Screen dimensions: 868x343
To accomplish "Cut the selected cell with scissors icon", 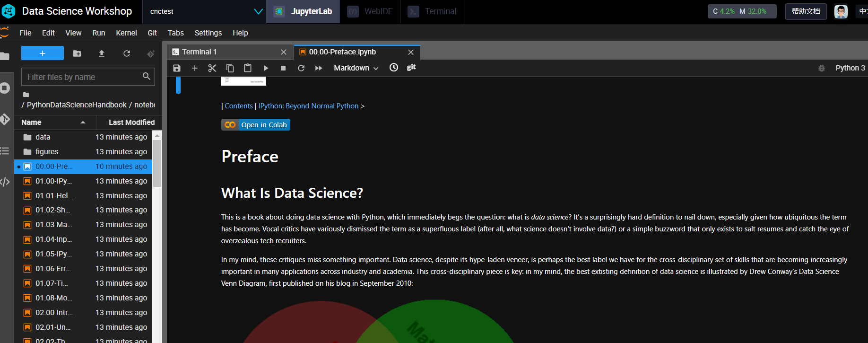I will 212,68.
